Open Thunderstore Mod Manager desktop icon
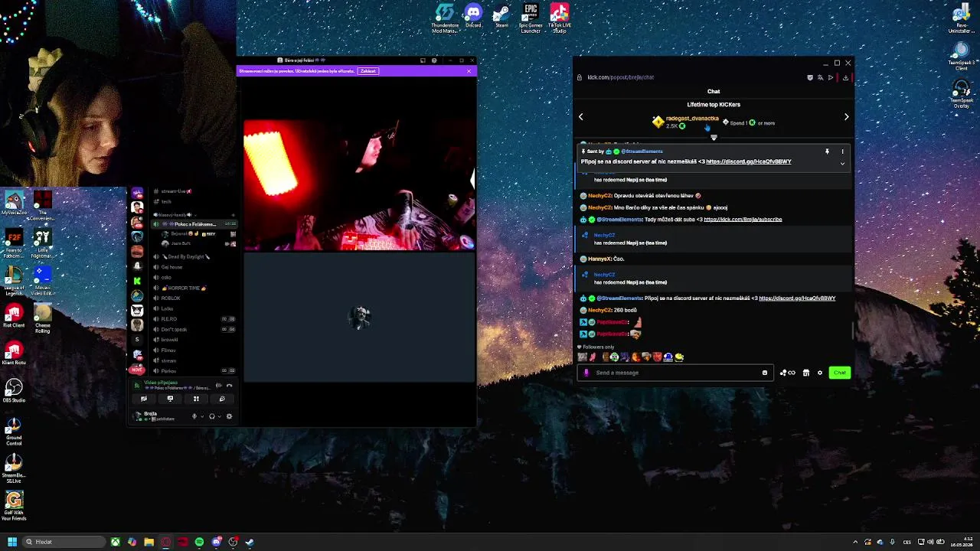 (445, 18)
